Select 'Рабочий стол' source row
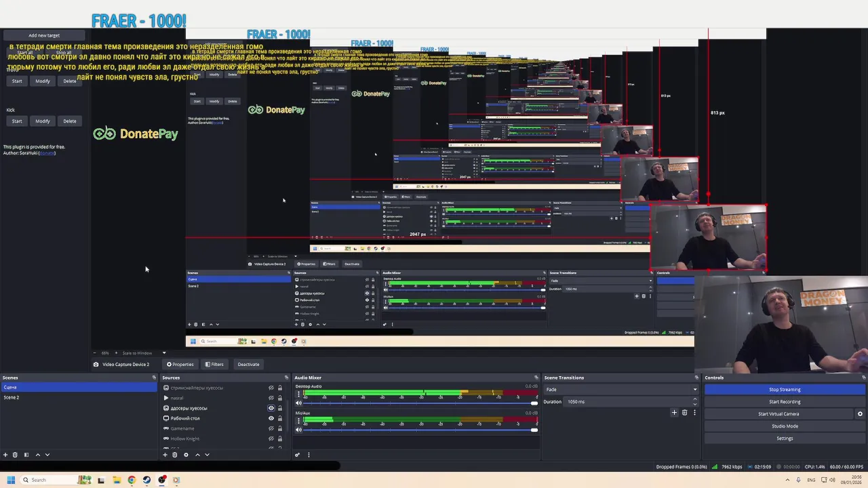The height and width of the screenshot is (488, 868). (223, 418)
